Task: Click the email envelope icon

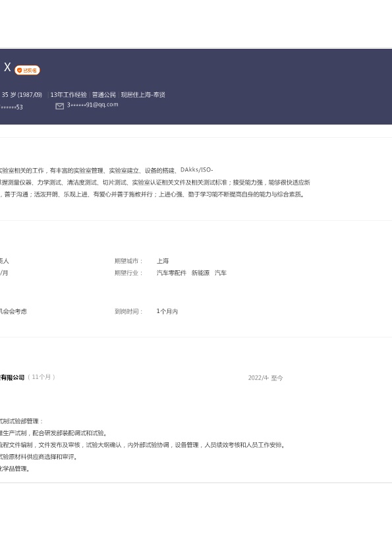Action: [x=60, y=106]
